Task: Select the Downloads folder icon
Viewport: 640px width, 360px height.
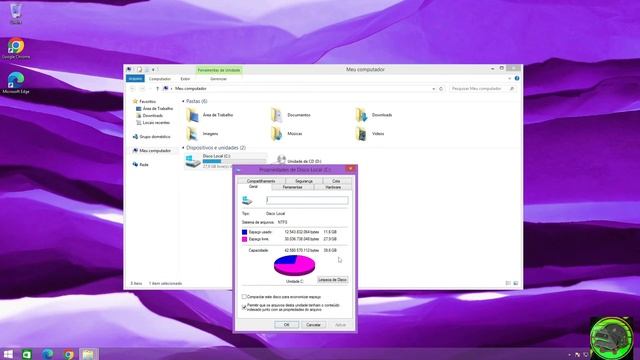Action: pyautogui.click(x=361, y=116)
